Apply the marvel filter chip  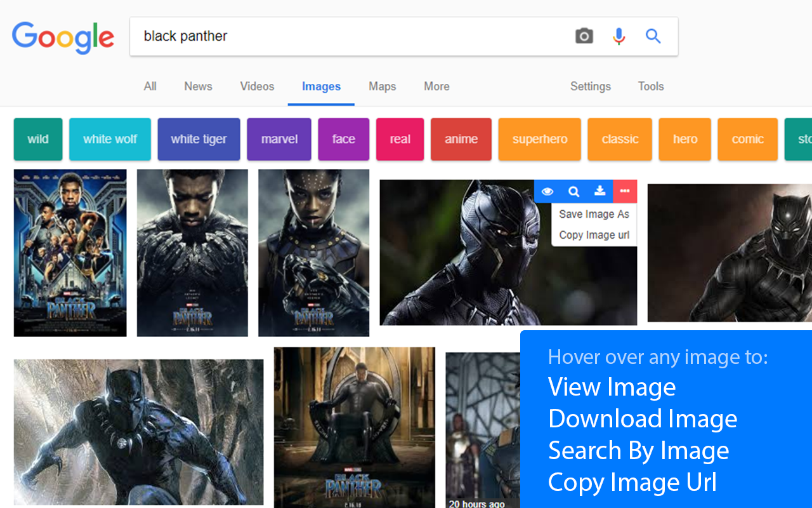pyautogui.click(x=279, y=139)
